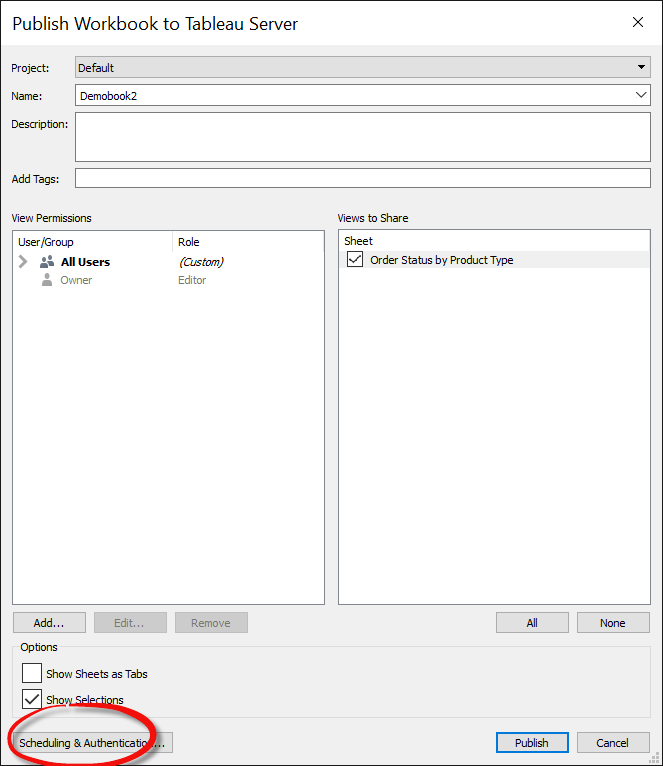
Task: Click the User/Group column header
Action: click(45, 242)
